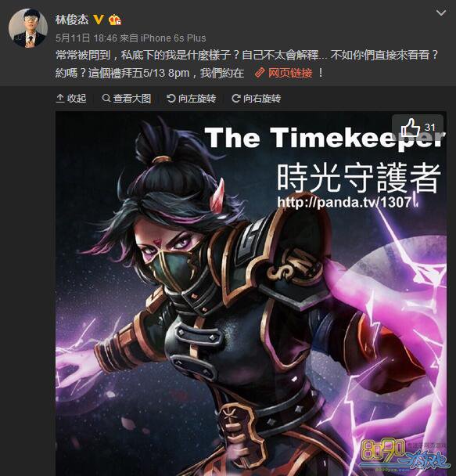Open the 5月11日 18:46 timestamp link
Screen dimensions: 456x476
(x=86, y=38)
